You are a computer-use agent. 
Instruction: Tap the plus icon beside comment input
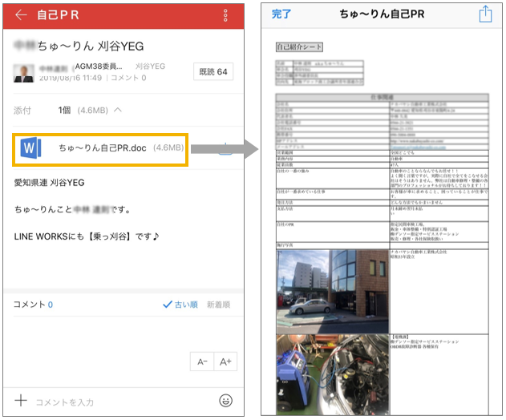(x=21, y=401)
